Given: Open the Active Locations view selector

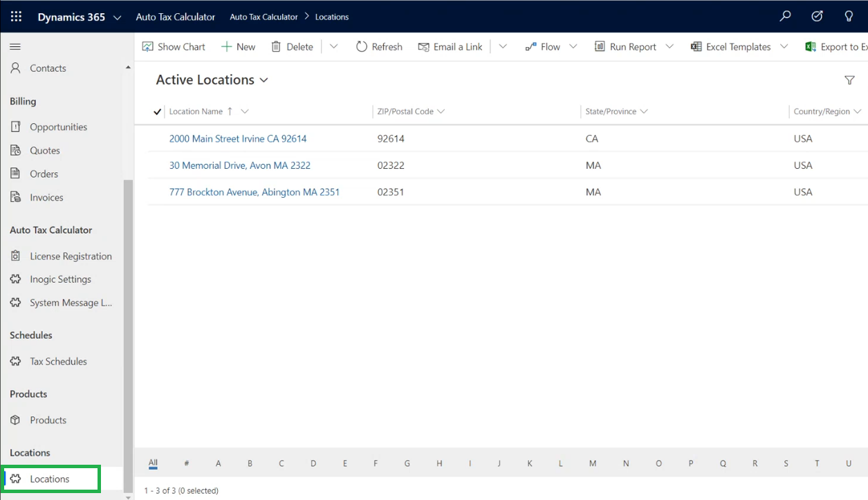Looking at the screenshot, I should [x=212, y=80].
